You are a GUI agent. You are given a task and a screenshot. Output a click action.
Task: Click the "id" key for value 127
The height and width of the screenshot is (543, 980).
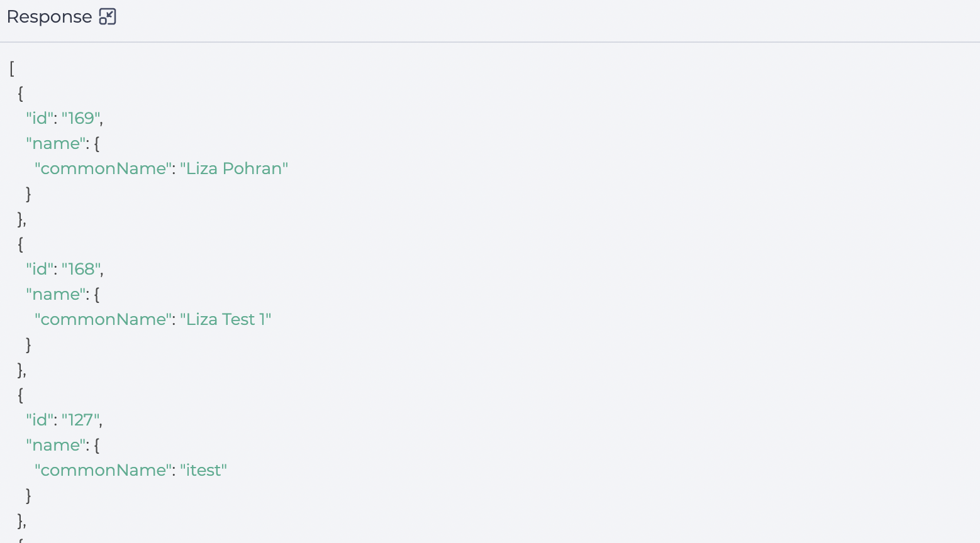[x=40, y=420]
